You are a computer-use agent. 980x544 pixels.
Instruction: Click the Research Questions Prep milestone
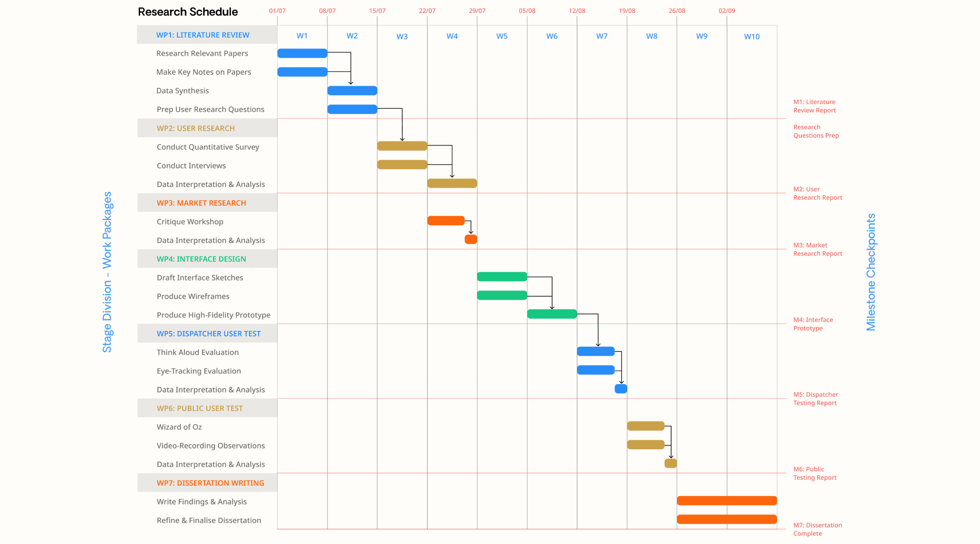tap(816, 131)
